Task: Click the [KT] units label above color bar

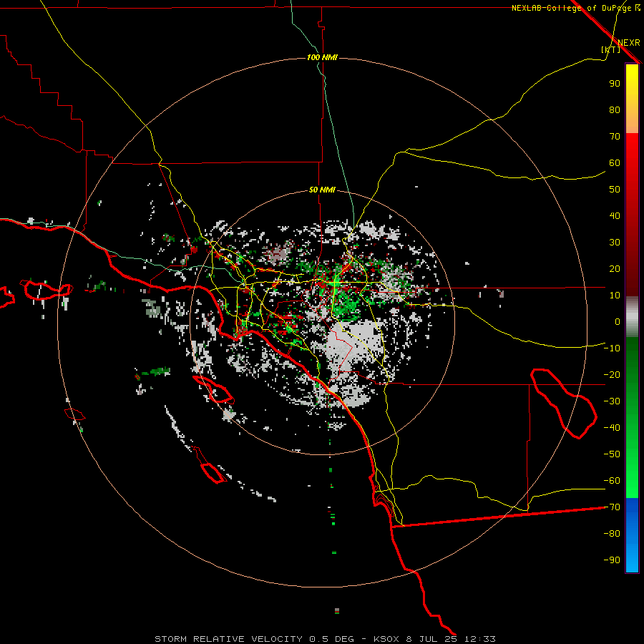Action: (611, 49)
